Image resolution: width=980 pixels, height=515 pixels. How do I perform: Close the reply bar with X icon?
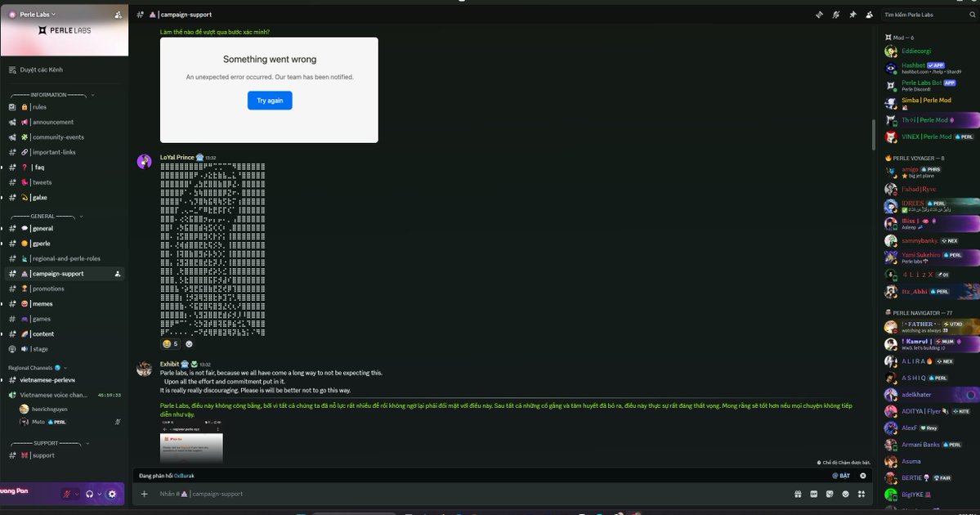pos(863,476)
